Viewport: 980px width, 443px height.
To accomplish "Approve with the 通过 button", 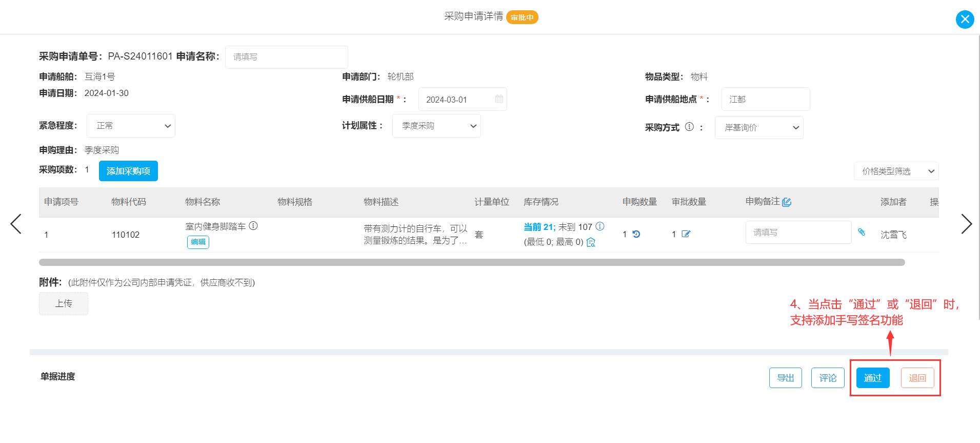I will click(x=873, y=378).
